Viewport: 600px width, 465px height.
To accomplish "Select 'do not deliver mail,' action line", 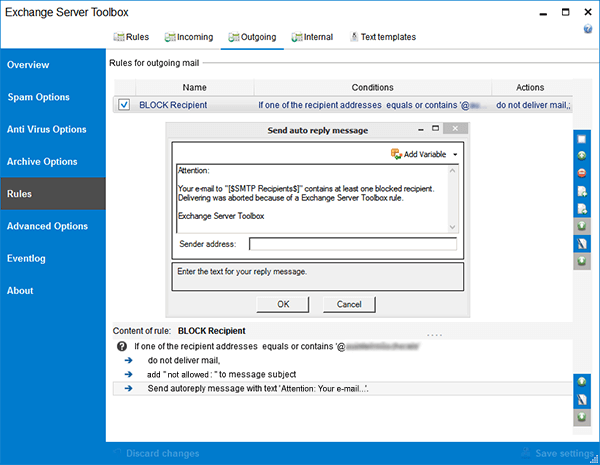I will [184, 360].
